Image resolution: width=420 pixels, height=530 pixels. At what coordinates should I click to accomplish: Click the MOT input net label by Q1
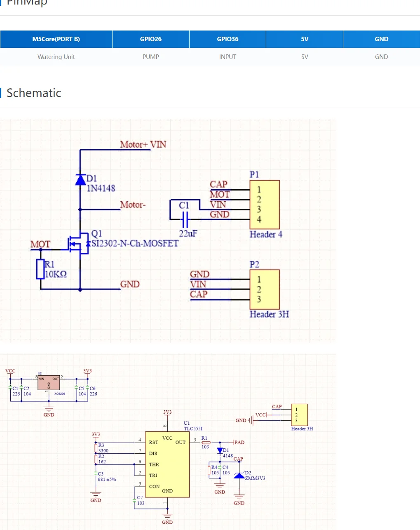pos(40,245)
